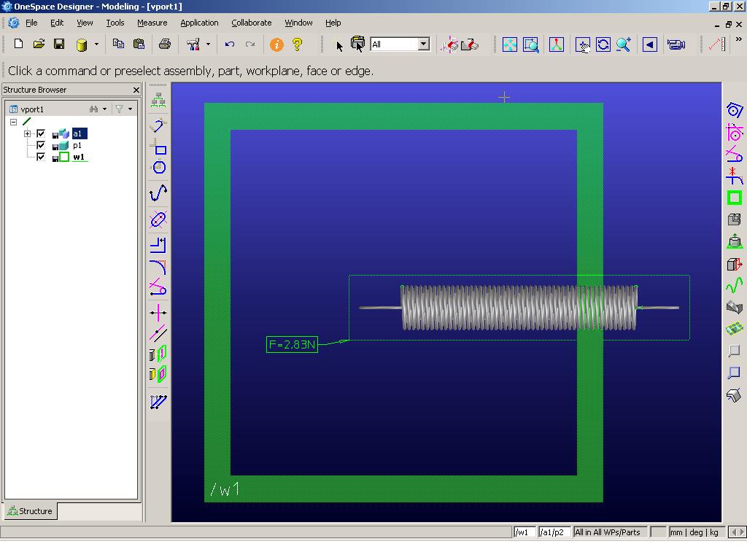This screenshot has width=747, height=560.
Task: Open the Application menu
Action: 199,23
